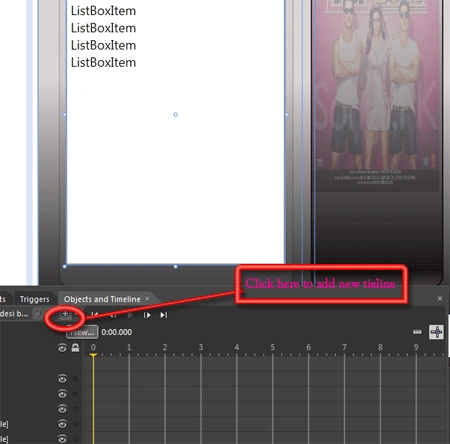Click the ListBox center point handle
Viewport: 450px width, 444px height.
(x=176, y=115)
